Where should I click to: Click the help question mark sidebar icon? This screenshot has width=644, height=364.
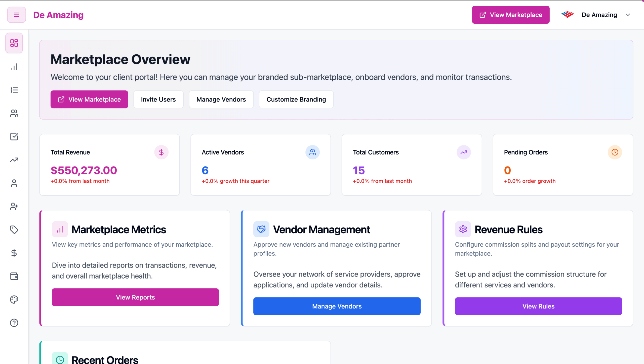click(x=14, y=323)
